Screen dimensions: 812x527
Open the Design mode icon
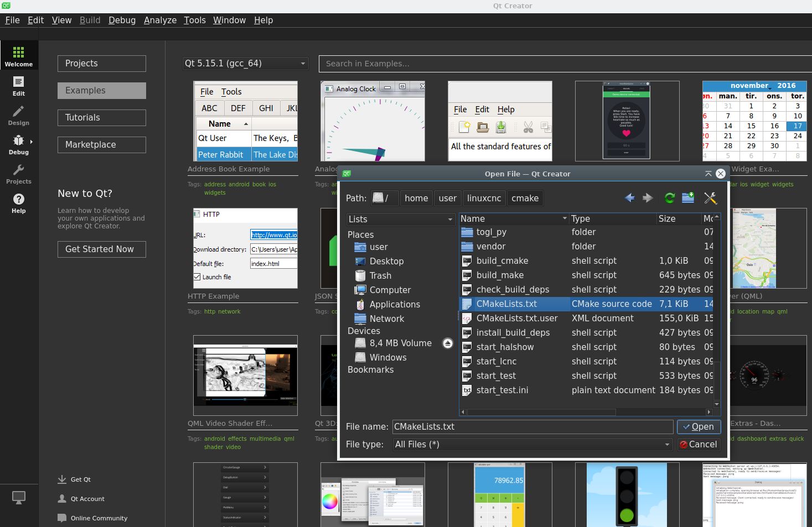[x=18, y=111]
